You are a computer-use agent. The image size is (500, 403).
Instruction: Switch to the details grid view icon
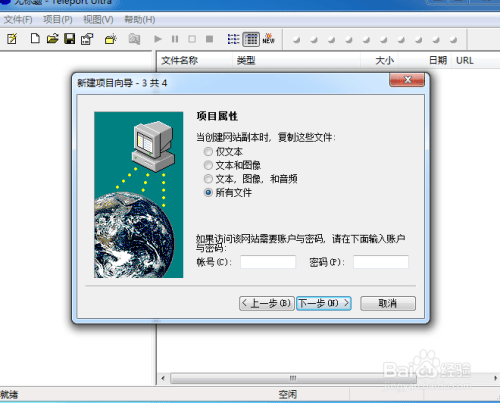pos(251,39)
